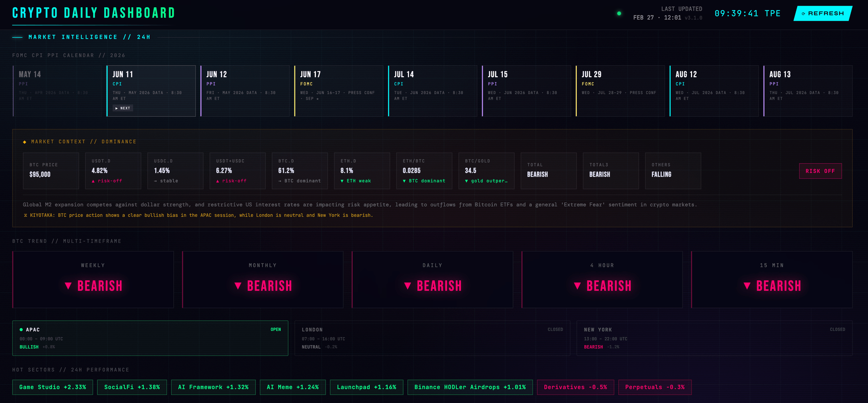Click the FOMC CPI PPI CALENDAR // 2026 heading
The image size is (868, 403).
[x=69, y=56]
